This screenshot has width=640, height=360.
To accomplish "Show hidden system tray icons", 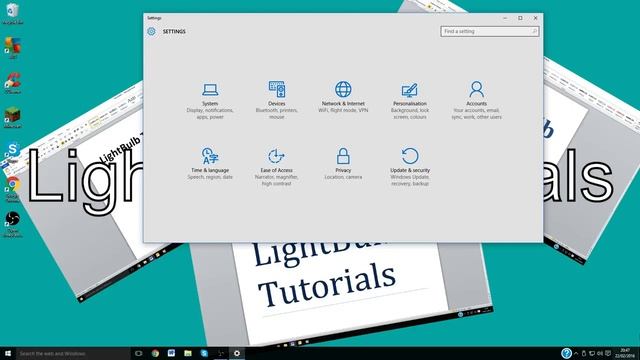I will tap(576, 353).
